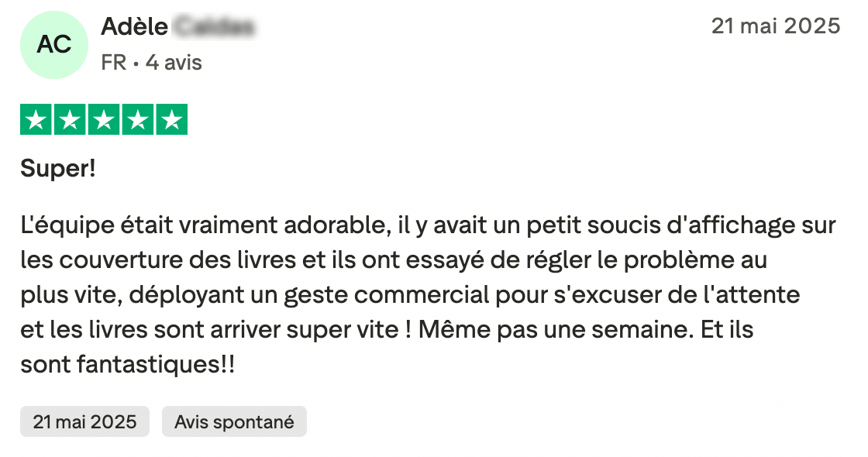Open the review title "Super!"
The height and width of the screenshot is (457, 868).
coord(58,168)
